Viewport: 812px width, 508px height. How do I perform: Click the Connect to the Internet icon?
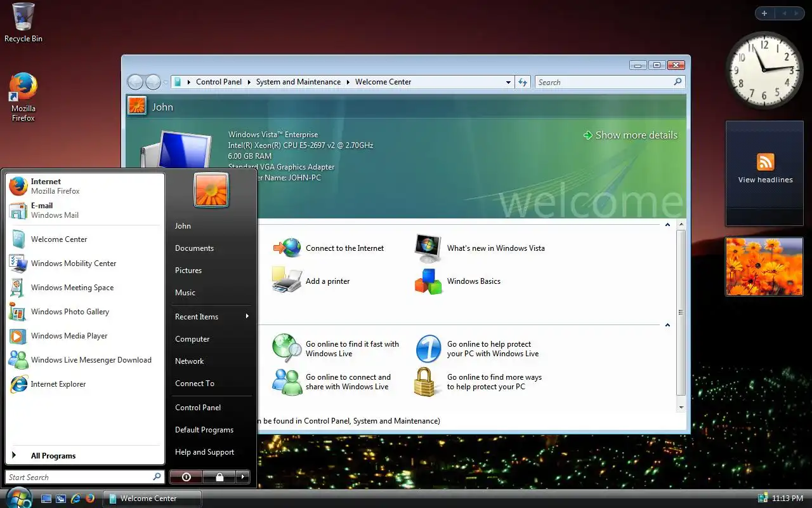tap(287, 248)
